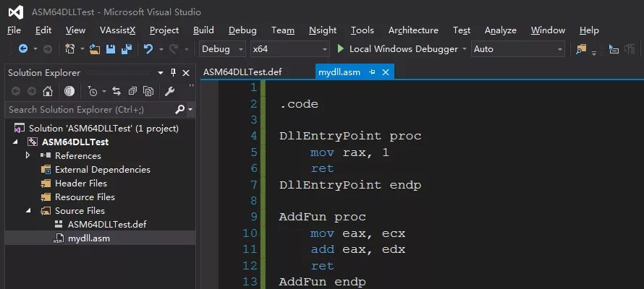Click the Solution Explorer Home icon

click(x=48, y=91)
